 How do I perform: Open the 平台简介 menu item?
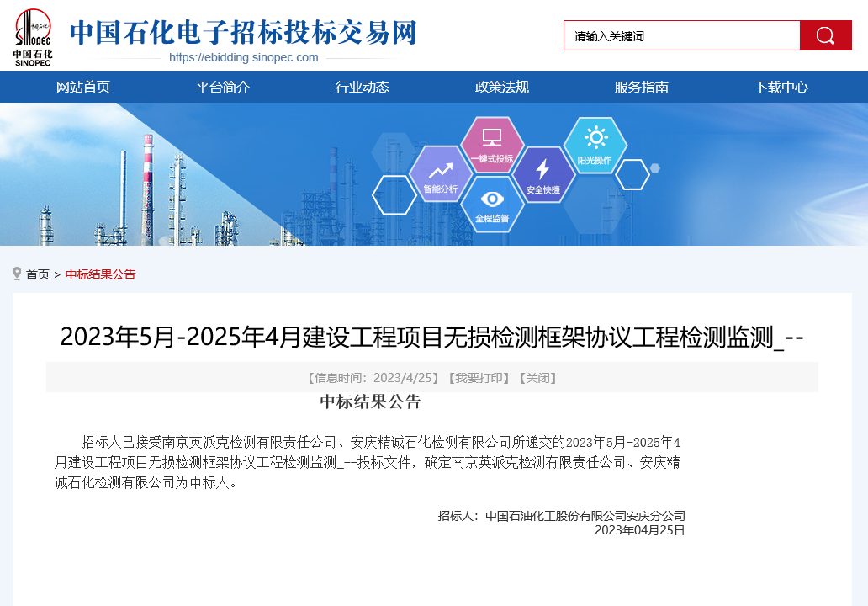click(225, 87)
